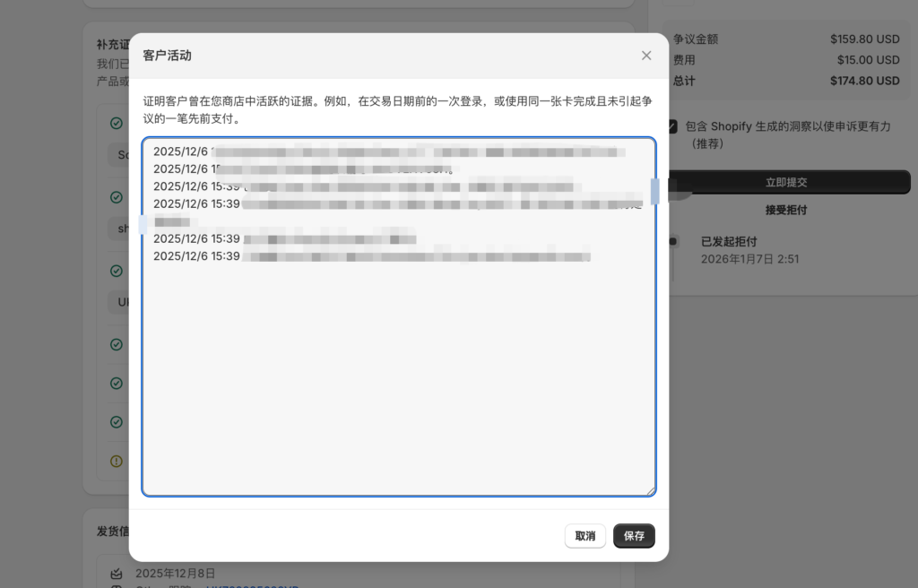Click the lowest green checkmark in the evidence list
Viewport: 918px width, 588px height.
[116, 421]
